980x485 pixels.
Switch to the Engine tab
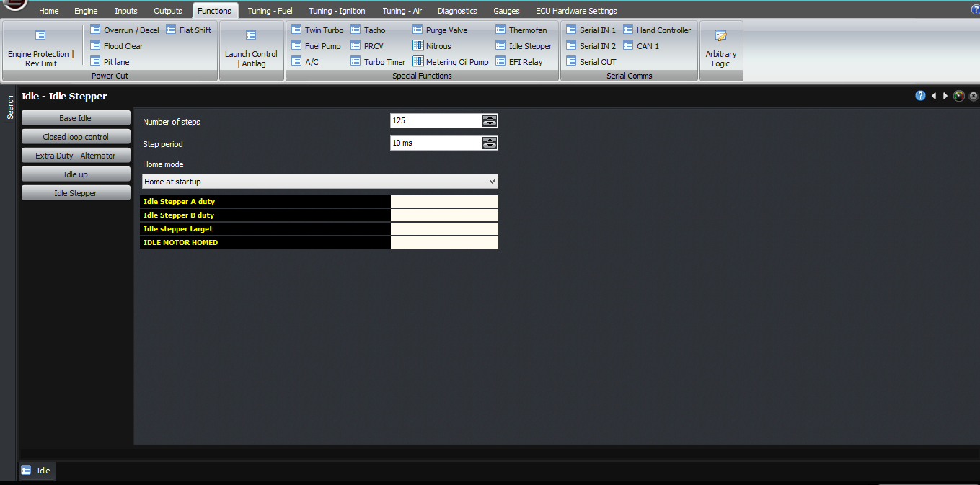86,11
